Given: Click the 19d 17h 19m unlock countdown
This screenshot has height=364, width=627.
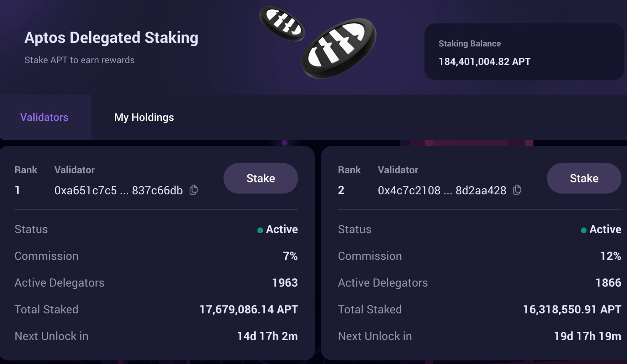Looking at the screenshot, I should coord(587,336).
